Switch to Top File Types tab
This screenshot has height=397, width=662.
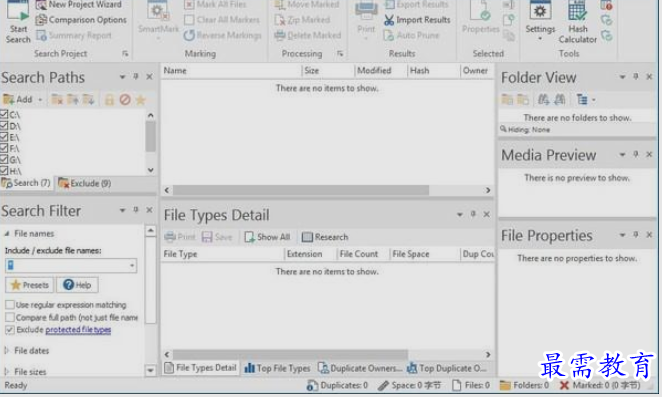[x=277, y=368]
